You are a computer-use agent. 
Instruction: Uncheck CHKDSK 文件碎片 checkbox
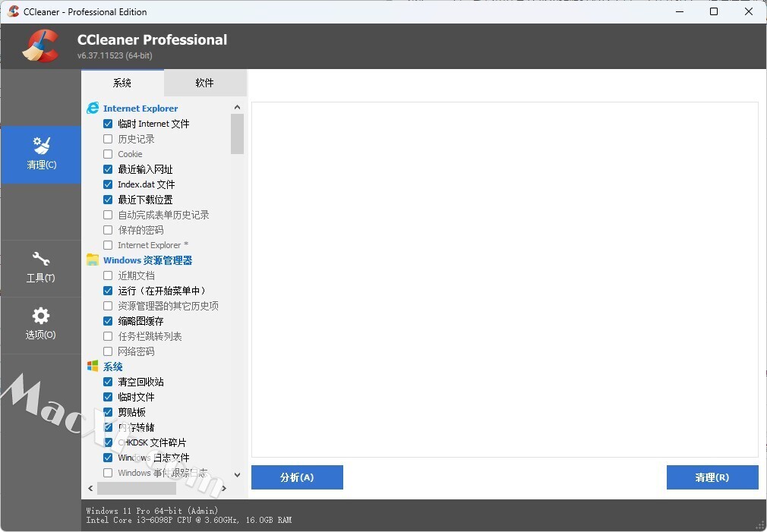tap(108, 442)
